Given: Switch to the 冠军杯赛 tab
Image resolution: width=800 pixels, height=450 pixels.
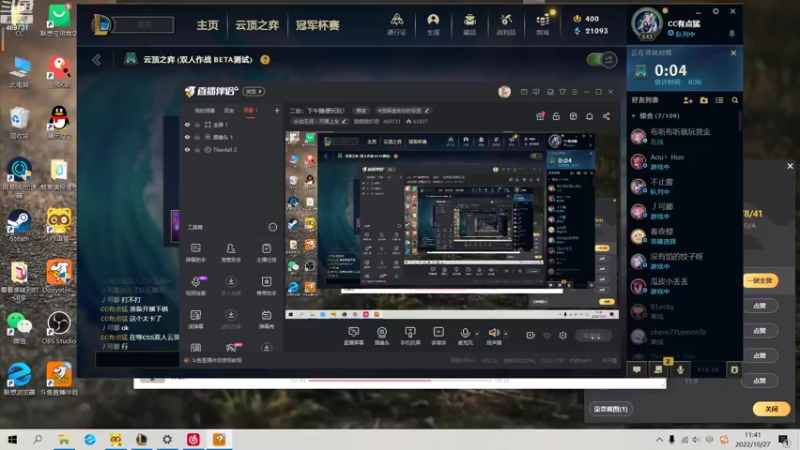Looking at the screenshot, I should click(x=317, y=25).
